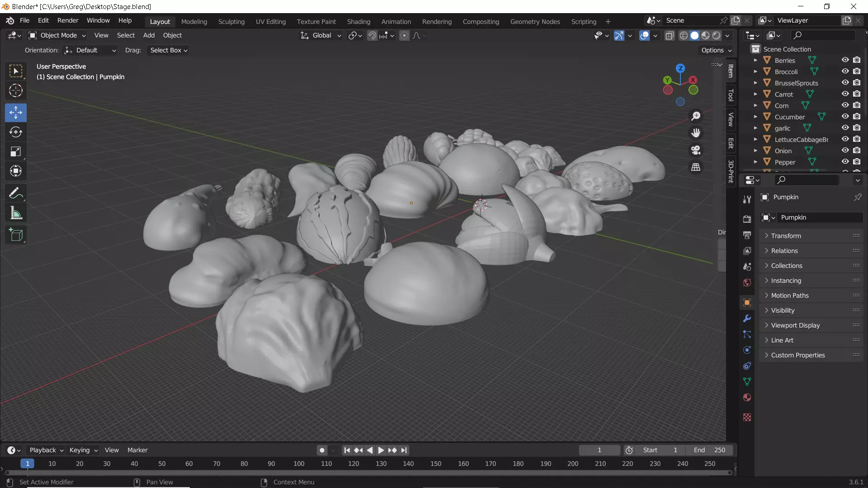The width and height of the screenshot is (868, 488).
Task: Open the Render menu
Action: coord(68,20)
